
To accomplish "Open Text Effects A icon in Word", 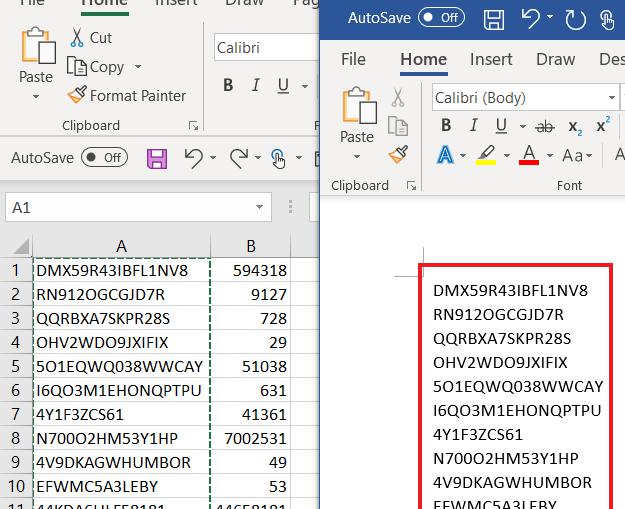I will pos(445,155).
